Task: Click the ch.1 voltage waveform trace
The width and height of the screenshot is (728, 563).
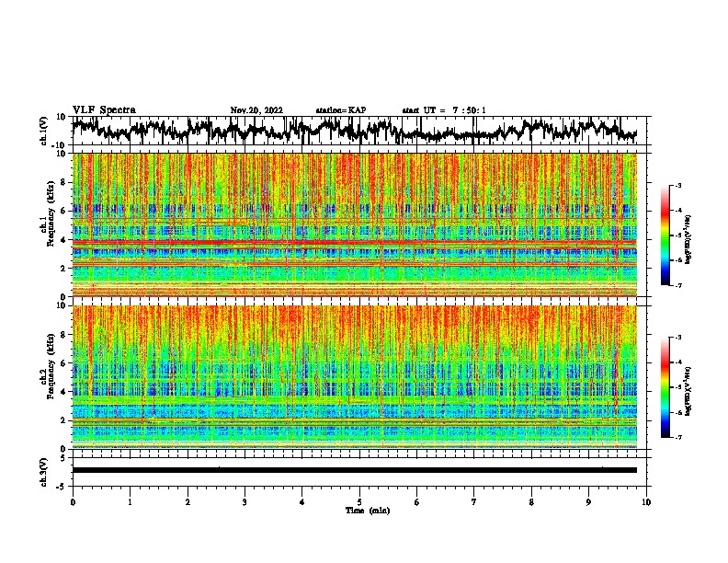Action: pos(354,131)
